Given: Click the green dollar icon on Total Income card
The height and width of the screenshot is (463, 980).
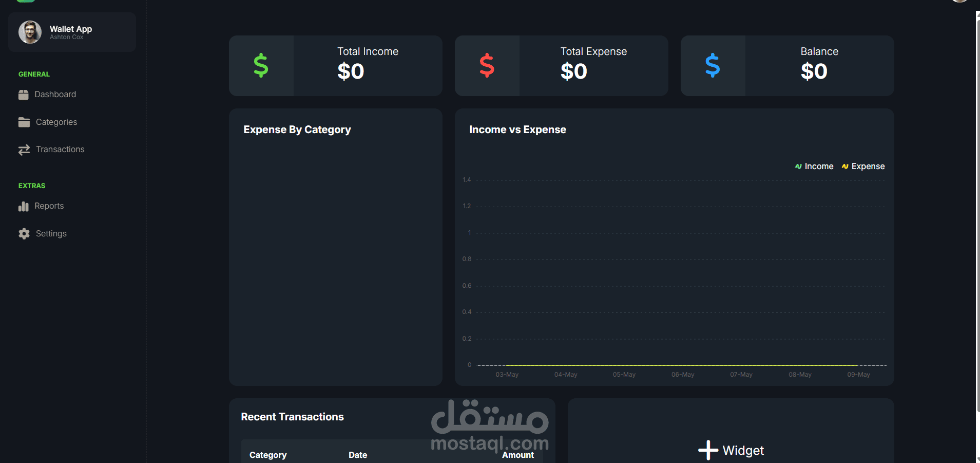Looking at the screenshot, I should point(261,65).
